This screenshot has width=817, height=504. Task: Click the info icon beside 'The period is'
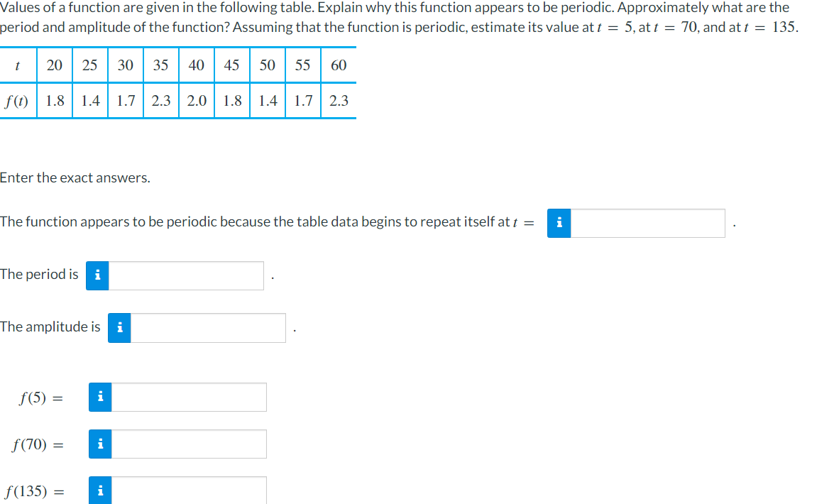(x=97, y=276)
